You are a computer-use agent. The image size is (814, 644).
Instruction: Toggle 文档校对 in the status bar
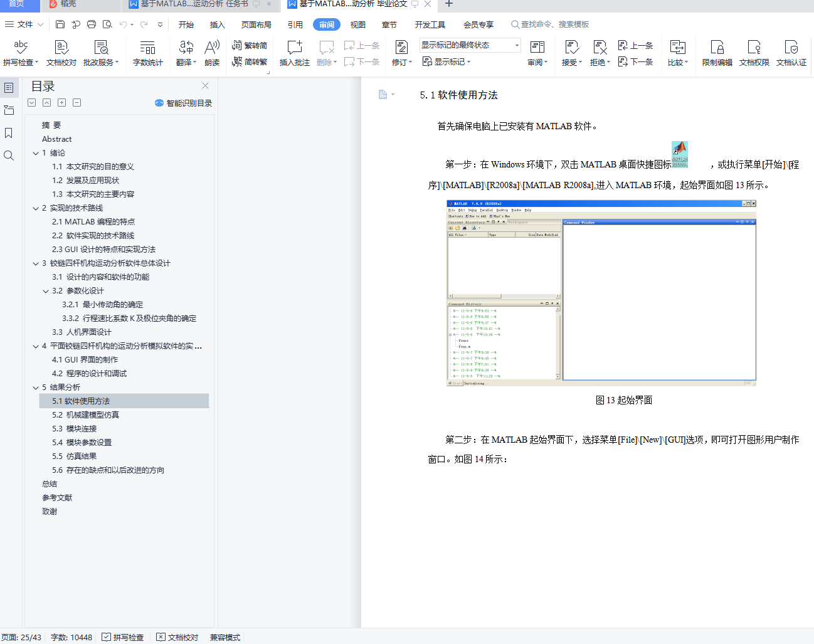pyautogui.click(x=177, y=637)
